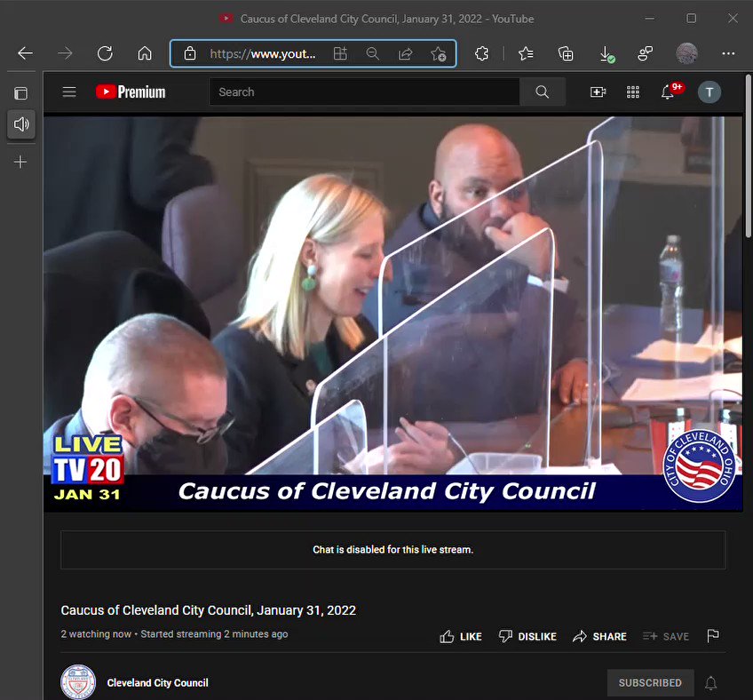This screenshot has height=700, width=753.
Task: Open browser Extensions puzzle icon
Action: coord(481,53)
